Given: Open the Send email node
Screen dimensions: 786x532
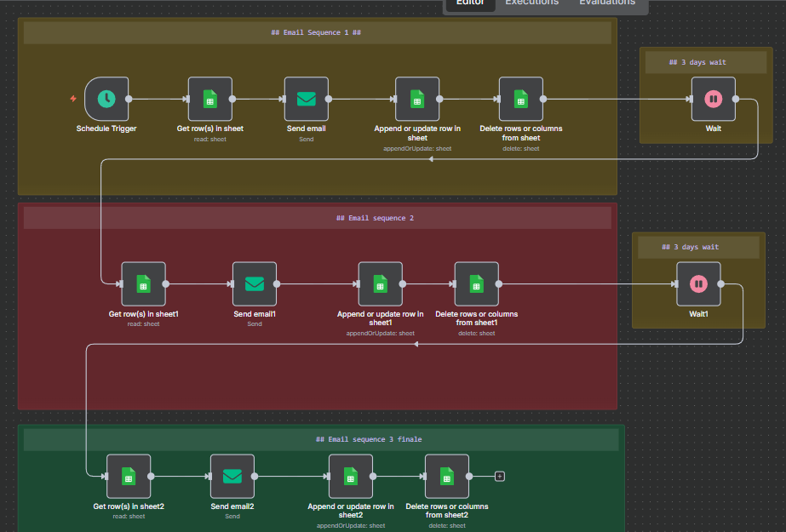Looking at the screenshot, I should tap(306, 99).
